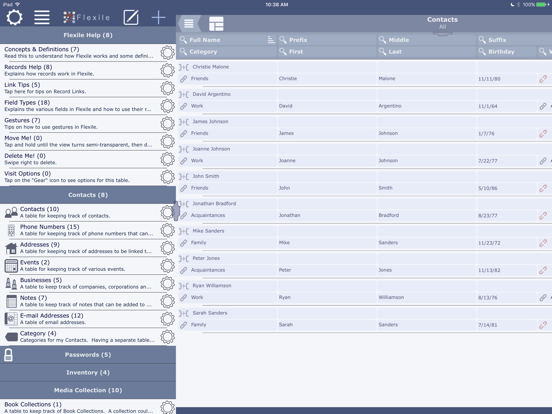Tap red link icon on Christie Malone row

543,79
